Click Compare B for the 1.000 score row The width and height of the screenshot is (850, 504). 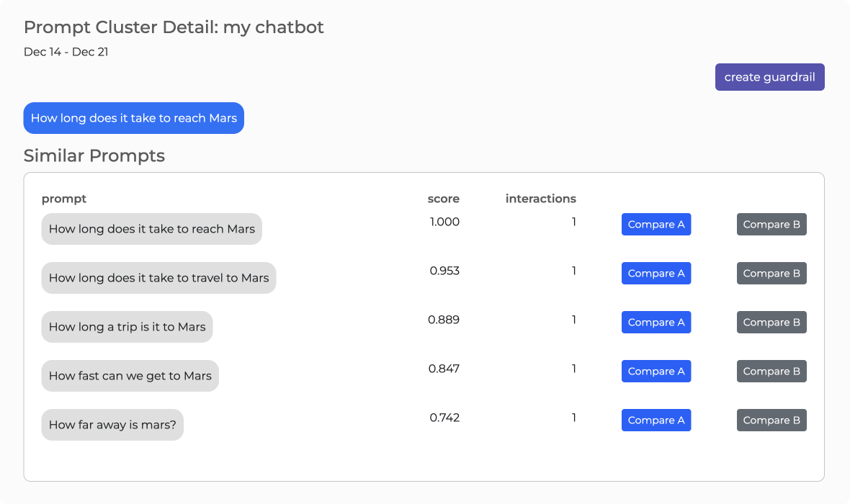pyautogui.click(x=771, y=224)
